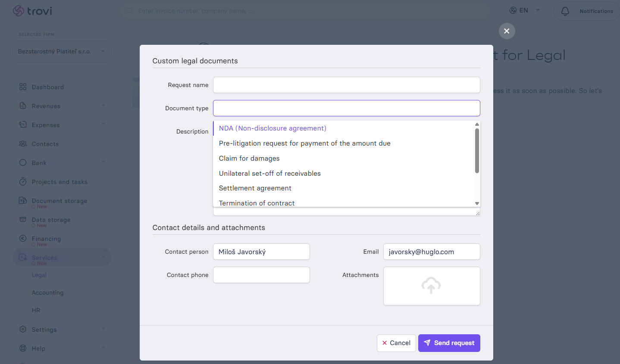Open the Accounting services link
This screenshot has height=364, width=620.
pyautogui.click(x=47, y=292)
